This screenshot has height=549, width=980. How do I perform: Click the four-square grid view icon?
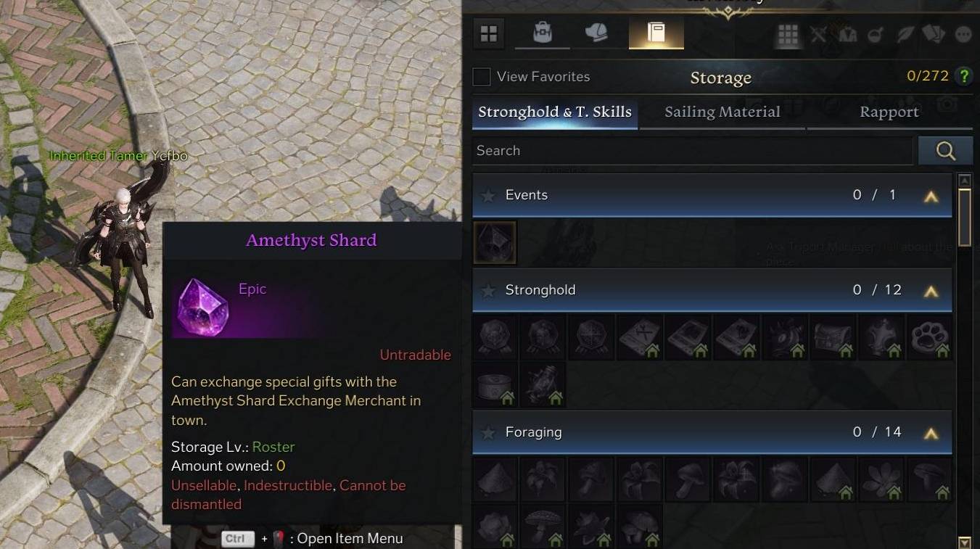coord(489,33)
